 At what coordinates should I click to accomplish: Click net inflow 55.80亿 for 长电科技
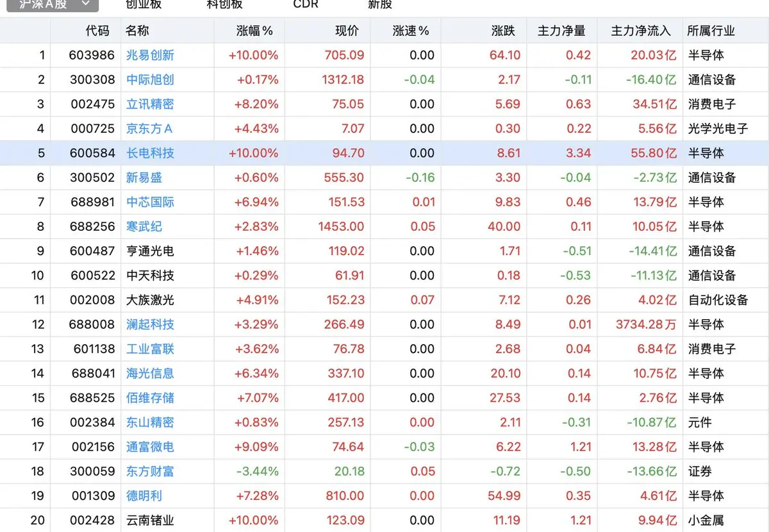click(654, 153)
